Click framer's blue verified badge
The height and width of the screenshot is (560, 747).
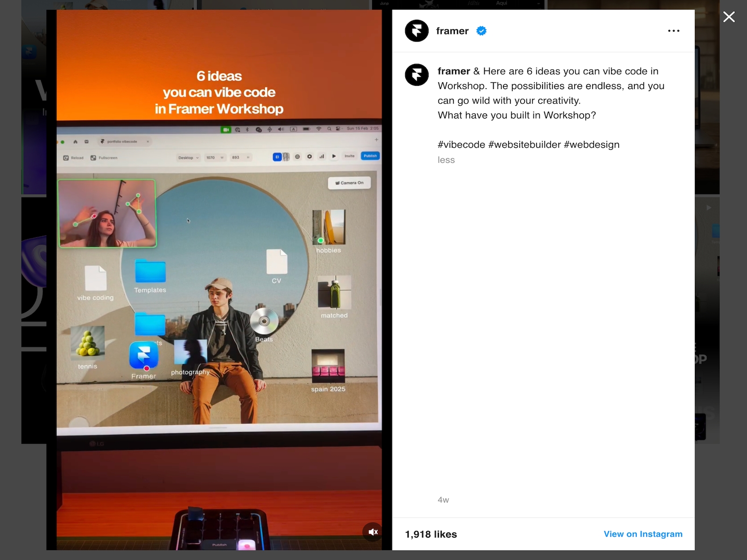481,31
